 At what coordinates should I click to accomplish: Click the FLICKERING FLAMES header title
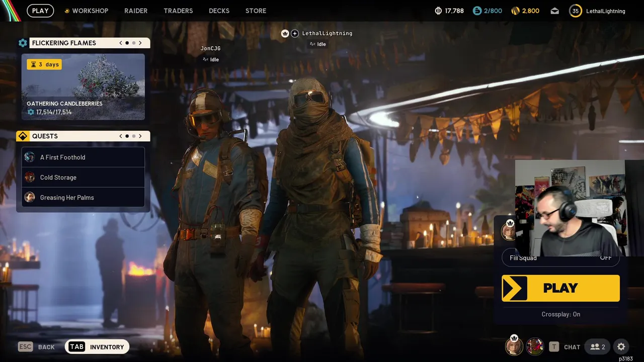[x=64, y=43]
